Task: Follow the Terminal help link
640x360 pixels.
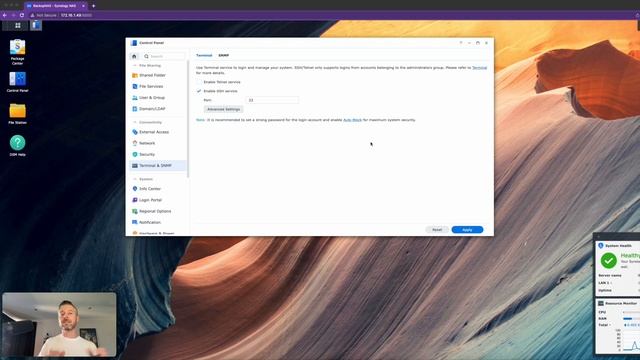Action: [x=480, y=68]
